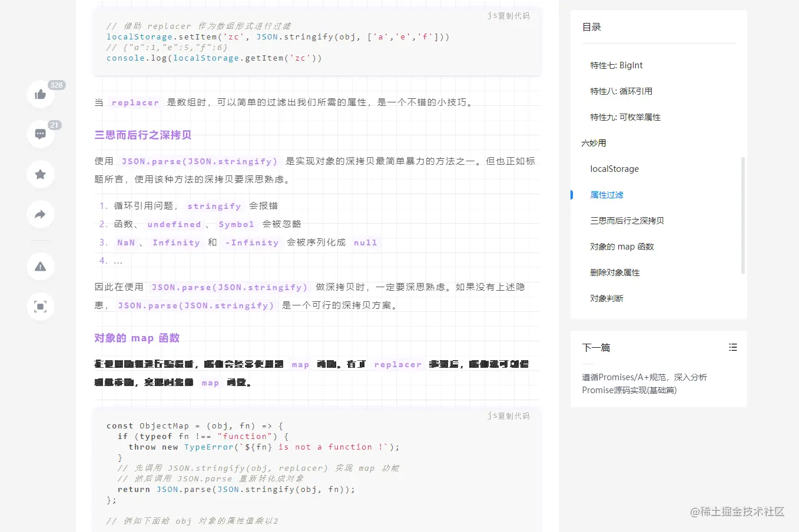Open 三思而后行之深拷贝 from the contents sidebar
The image size is (799, 532).
tap(627, 221)
